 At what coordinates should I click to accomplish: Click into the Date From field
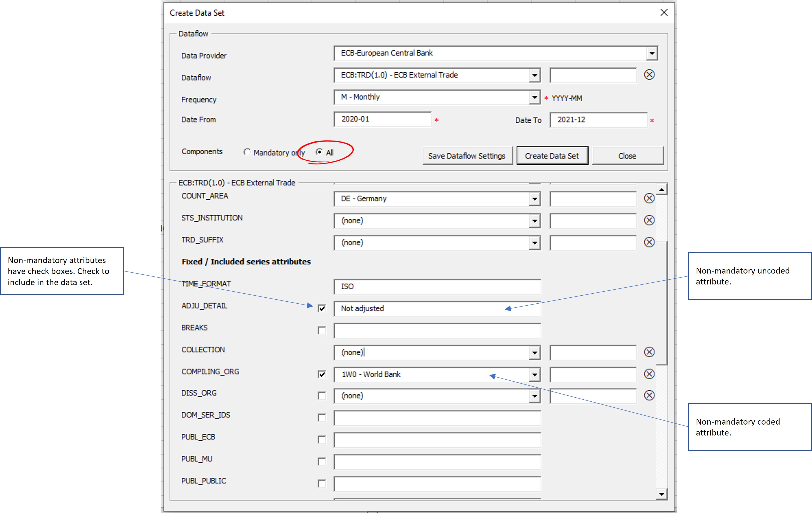[382, 119]
